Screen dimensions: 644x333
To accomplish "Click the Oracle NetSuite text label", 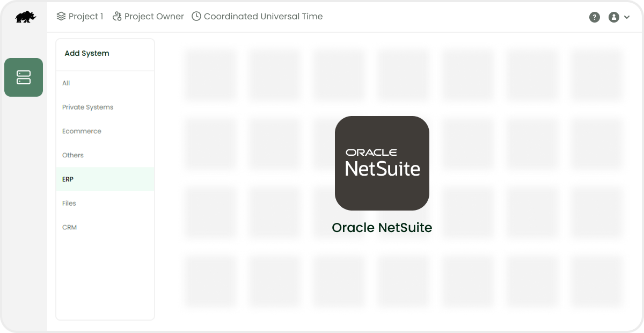I will pos(382,228).
